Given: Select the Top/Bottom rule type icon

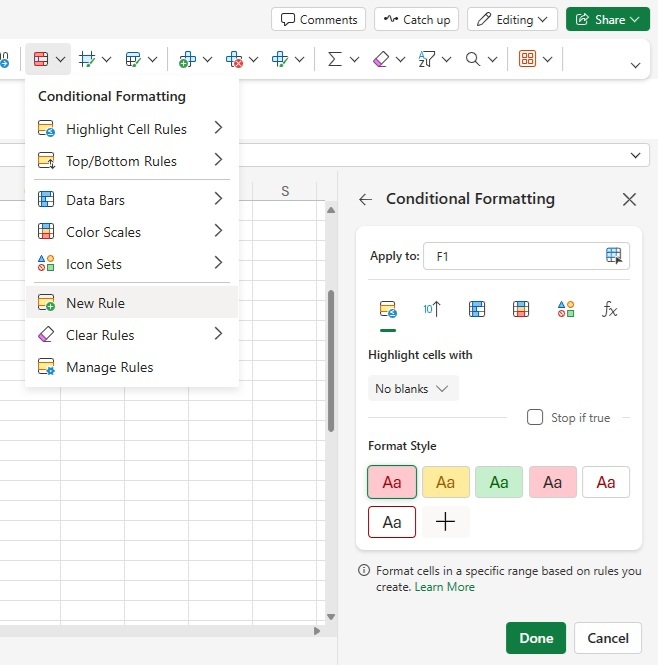Looking at the screenshot, I should coord(432,309).
